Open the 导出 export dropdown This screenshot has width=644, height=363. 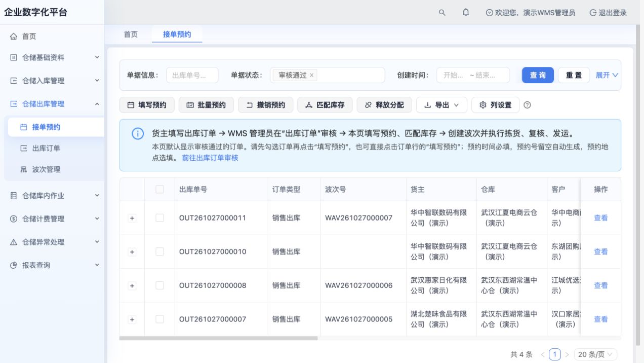point(441,105)
